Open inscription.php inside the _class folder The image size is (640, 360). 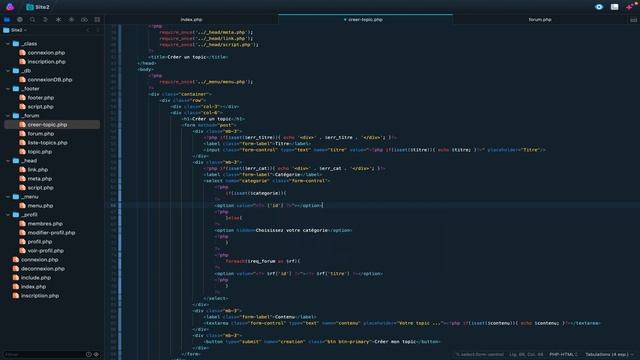[47, 62]
